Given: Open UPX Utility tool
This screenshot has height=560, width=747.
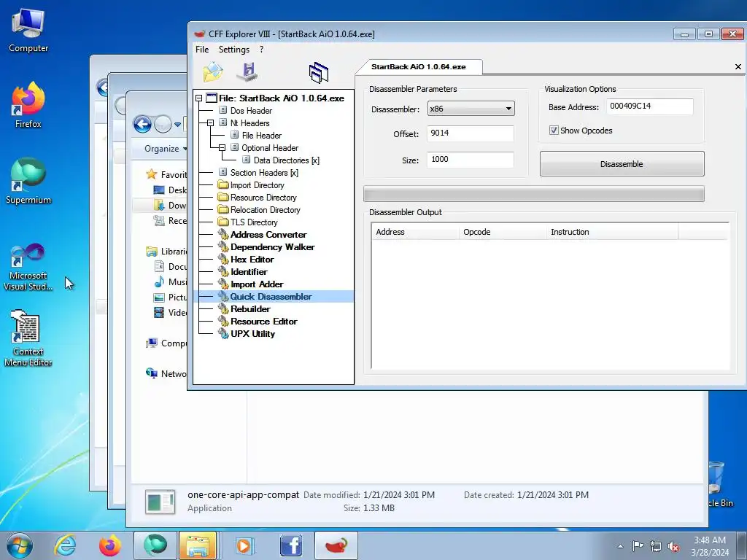Looking at the screenshot, I should pyautogui.click(x=252, y=333).
